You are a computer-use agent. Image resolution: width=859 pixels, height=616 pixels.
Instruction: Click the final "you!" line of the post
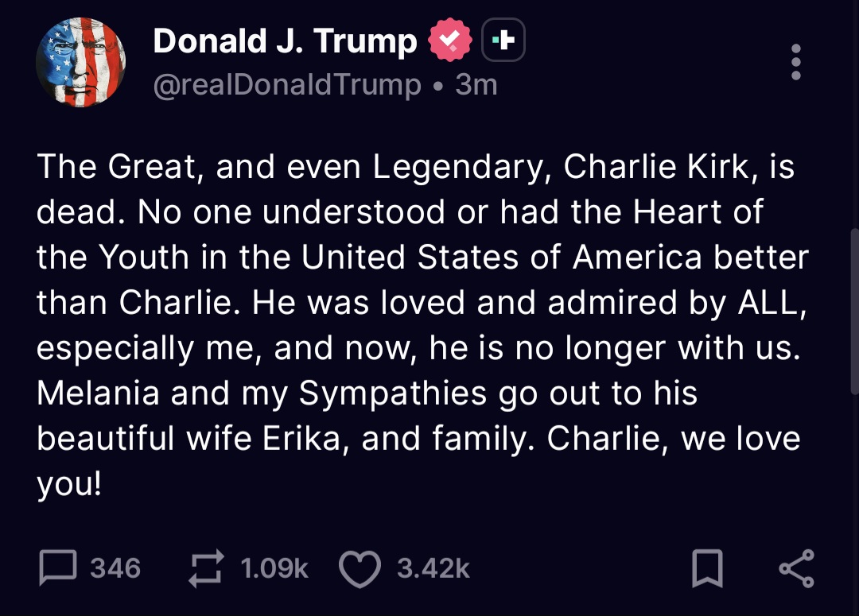69,485
